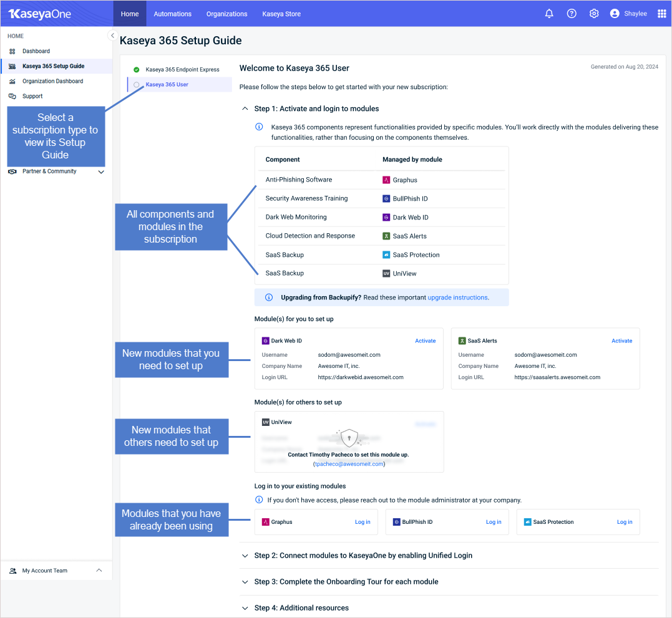Screen dimensions: 672x618
Task: Click the Dashboard icon in sidebar
Action: pos(12,51)
